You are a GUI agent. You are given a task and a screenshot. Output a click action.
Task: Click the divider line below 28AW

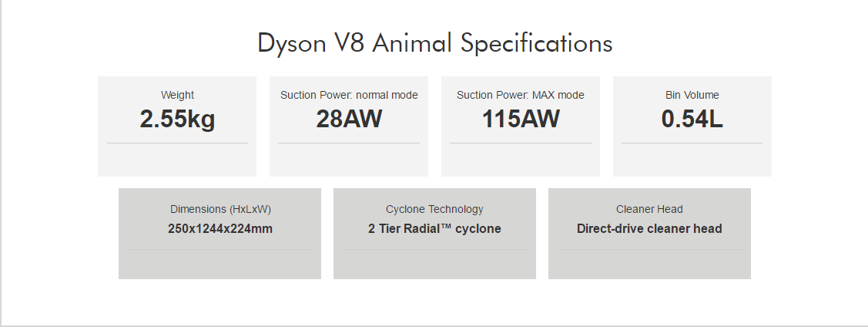(x=349, y=143)
